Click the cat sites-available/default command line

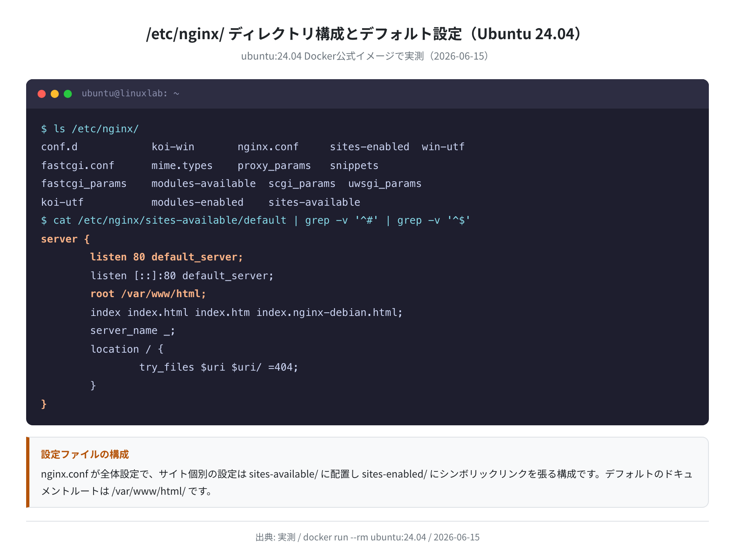point(256,220)
